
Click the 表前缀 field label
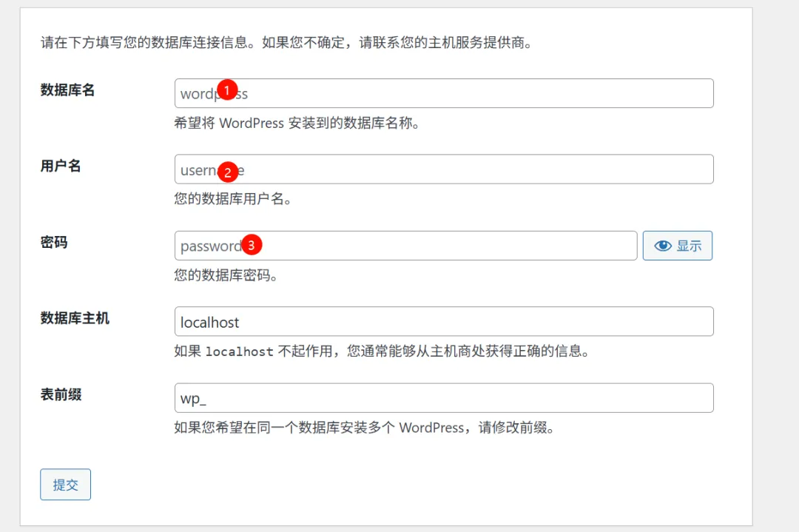pyautogui.click(x=61, y=395)
